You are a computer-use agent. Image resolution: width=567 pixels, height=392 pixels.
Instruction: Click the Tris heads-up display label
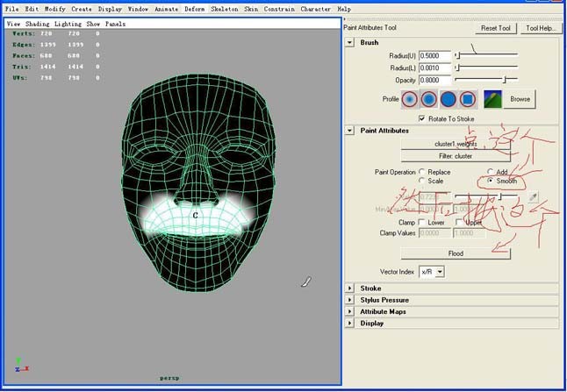coord(21,67)
